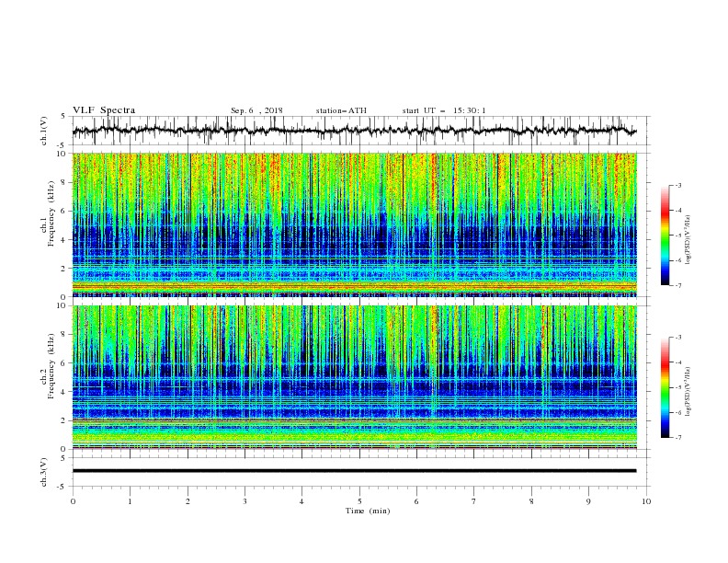Click time axis tick label "10"
Viewport: 728px width, 563px height.
(x=646, y=501)
